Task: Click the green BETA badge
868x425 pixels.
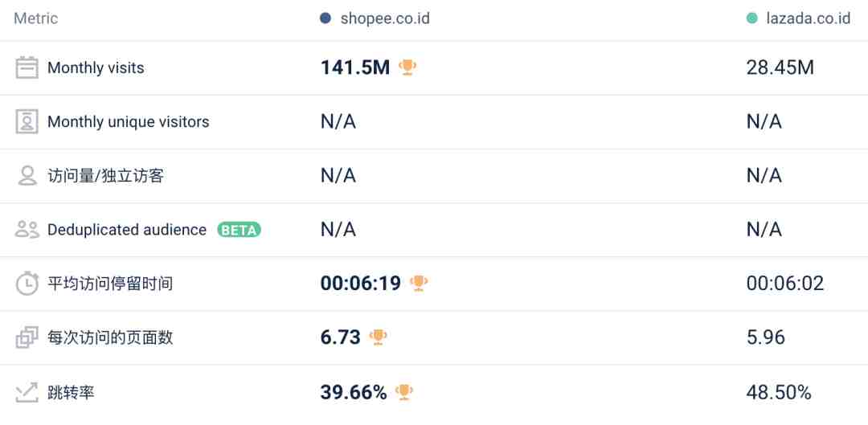Action: pyautogui.click(x=240, y=230)
